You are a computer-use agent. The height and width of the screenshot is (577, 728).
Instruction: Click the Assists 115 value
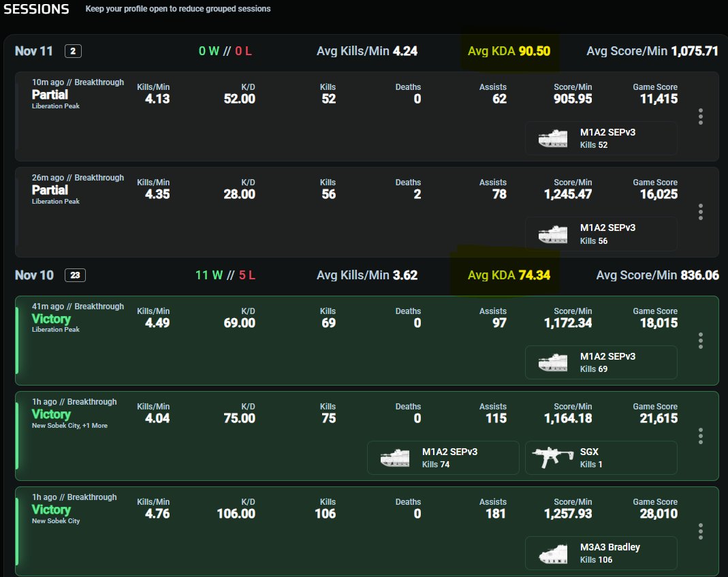(496, 418)
